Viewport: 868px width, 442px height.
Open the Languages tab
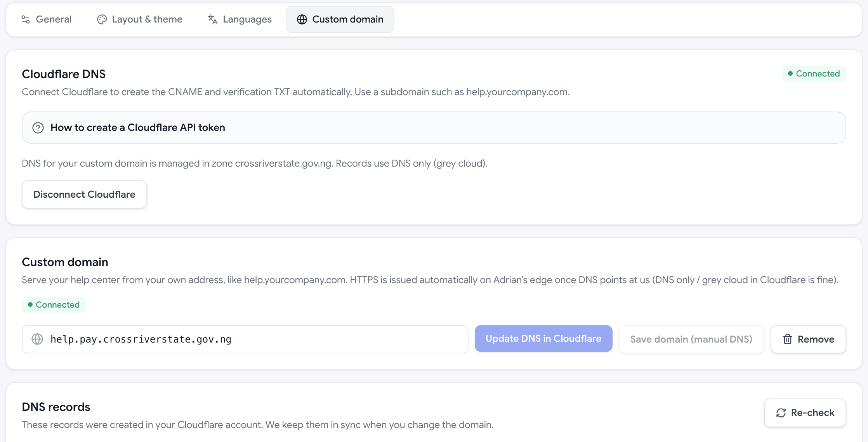(x=240, y=19)
